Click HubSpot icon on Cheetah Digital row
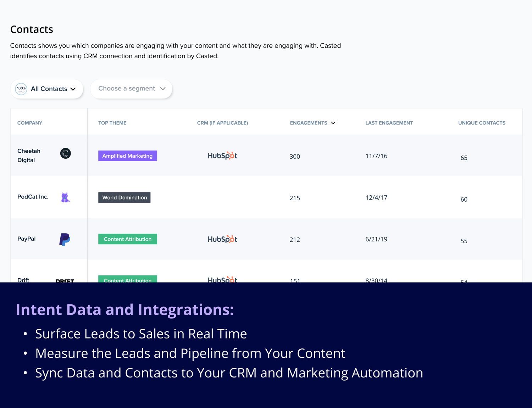This screenshot has height=408, width=532. click(222, 156)
